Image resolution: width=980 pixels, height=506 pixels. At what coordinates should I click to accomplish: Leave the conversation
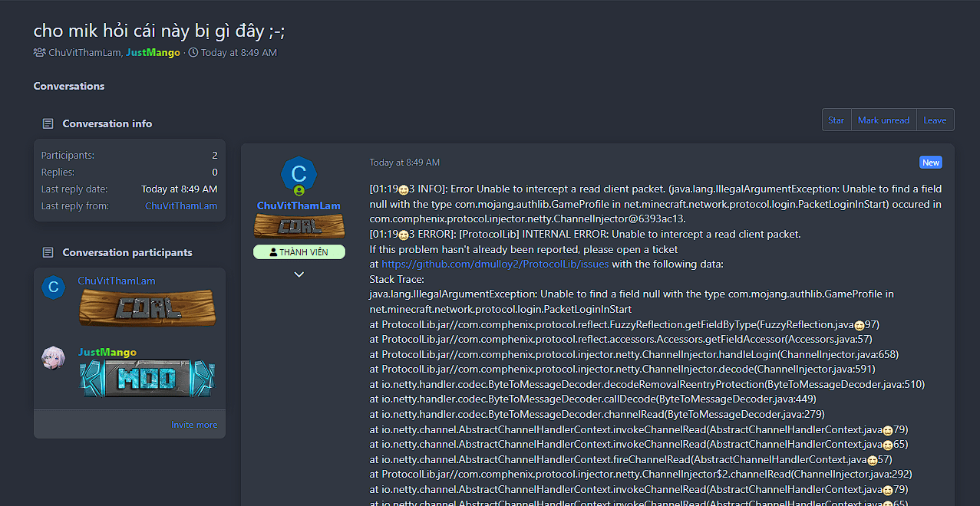click(x=935, y=120)
